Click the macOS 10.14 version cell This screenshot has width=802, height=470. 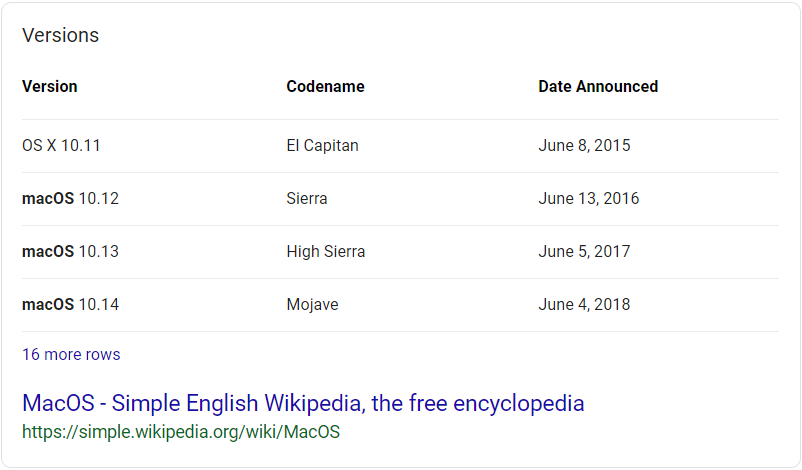point(70,305)
